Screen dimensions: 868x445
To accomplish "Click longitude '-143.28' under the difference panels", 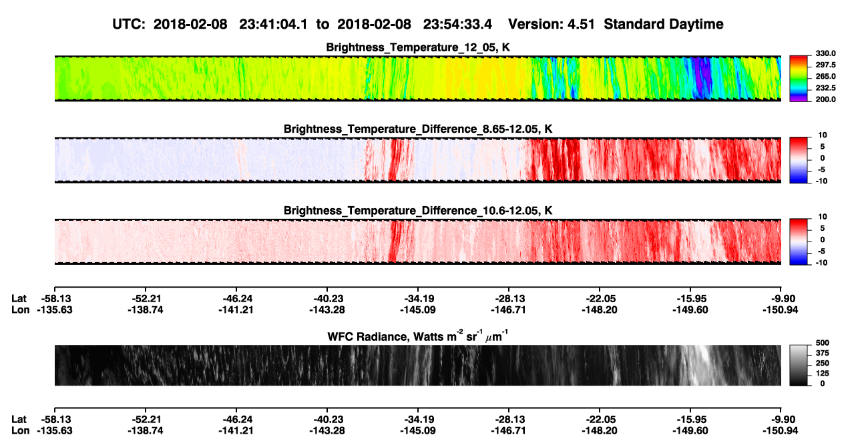I will (328, 310).
